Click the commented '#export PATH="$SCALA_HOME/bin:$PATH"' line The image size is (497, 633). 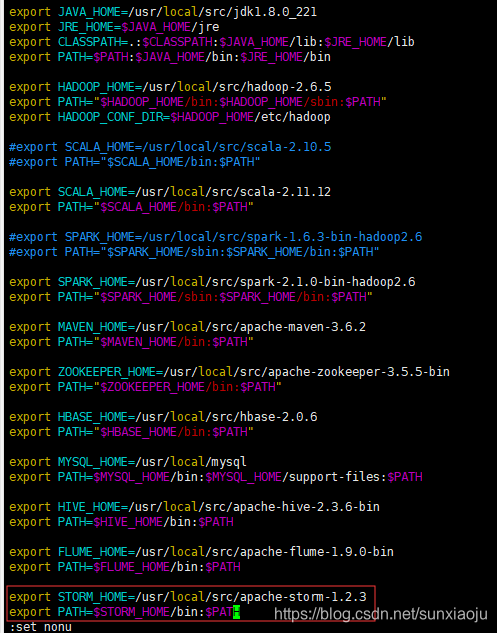pos(135,162)
